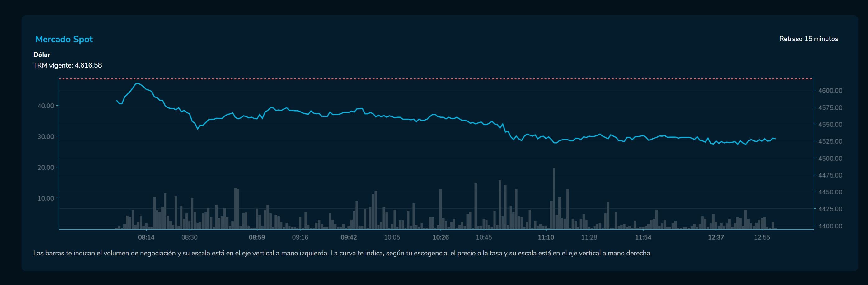Select the Dólar label
This screenshot has width=868, height=285.
[41, 55]
